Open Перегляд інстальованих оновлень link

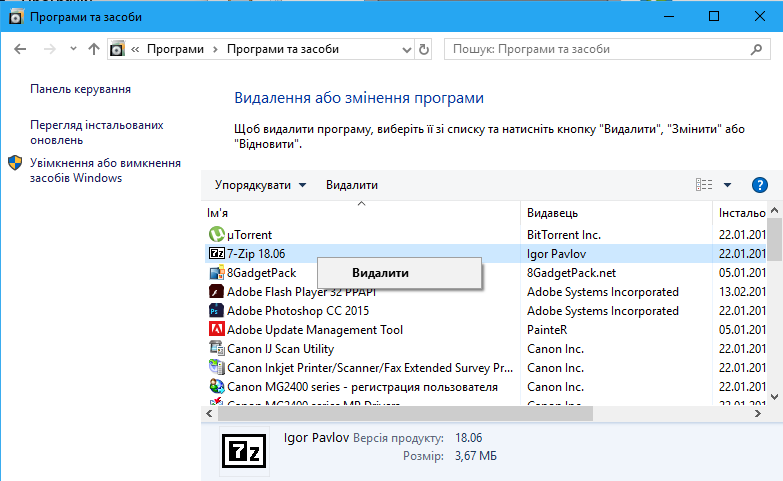pos(96,132)
